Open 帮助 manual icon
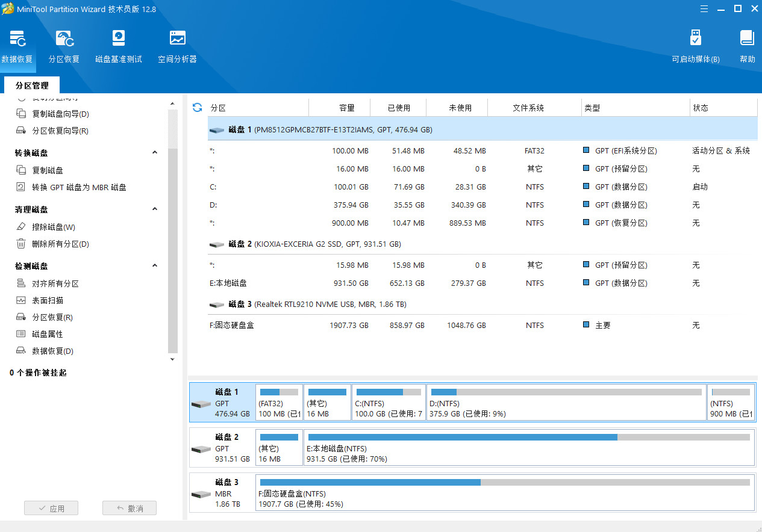The image size is (762, 532). click(747, 46)
